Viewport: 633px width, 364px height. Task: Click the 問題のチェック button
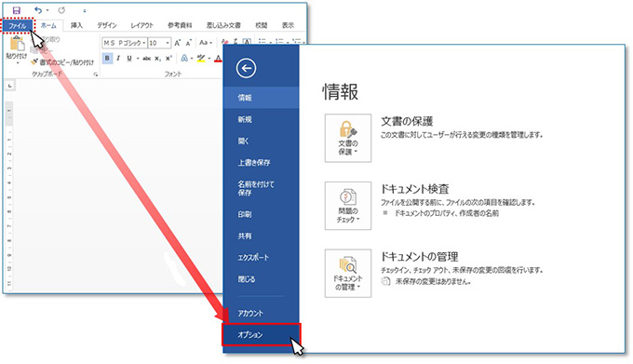[x=348, y=206]
